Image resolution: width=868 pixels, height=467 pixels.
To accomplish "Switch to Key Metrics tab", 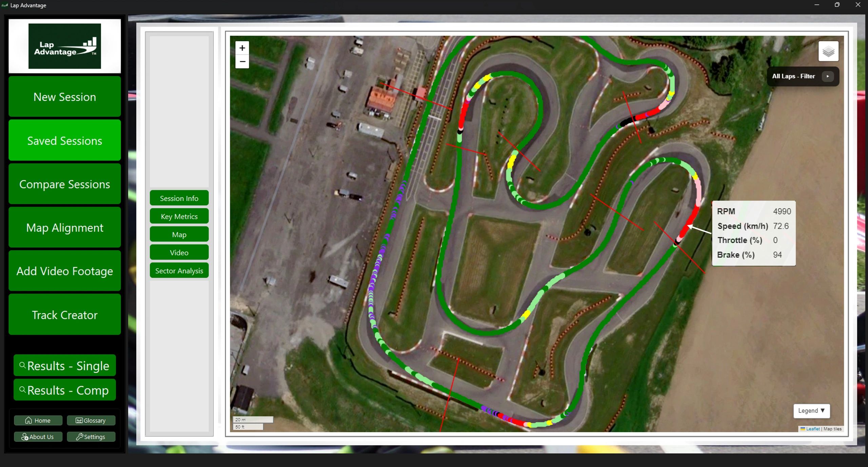I will [x=179, y=216].
